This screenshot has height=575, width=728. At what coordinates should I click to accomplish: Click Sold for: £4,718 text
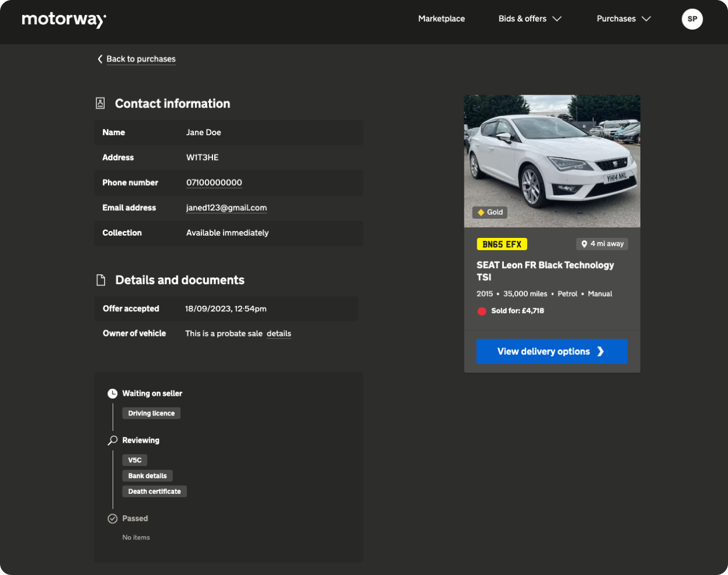pos(518,311)
